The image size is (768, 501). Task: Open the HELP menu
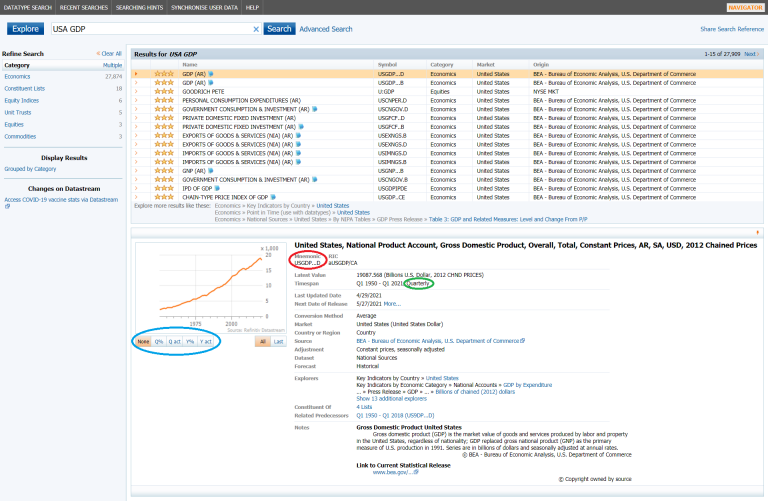pos(252,7)
